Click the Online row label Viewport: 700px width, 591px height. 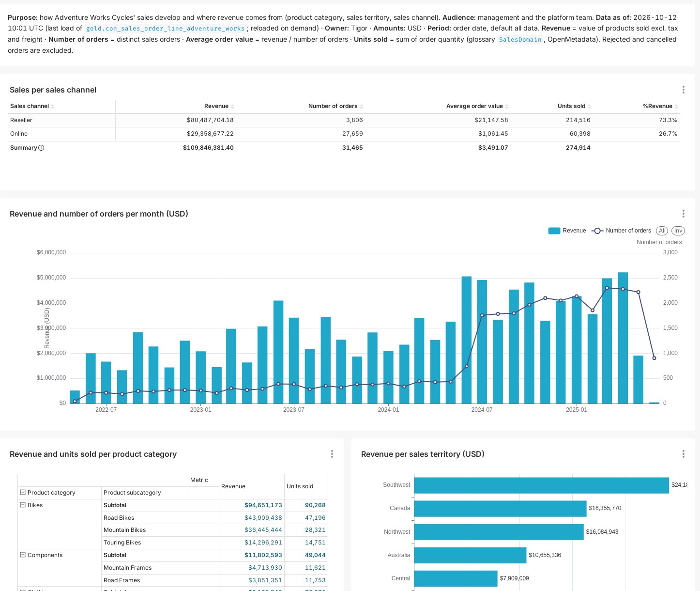pyautogui.click(x=19, y=134)
